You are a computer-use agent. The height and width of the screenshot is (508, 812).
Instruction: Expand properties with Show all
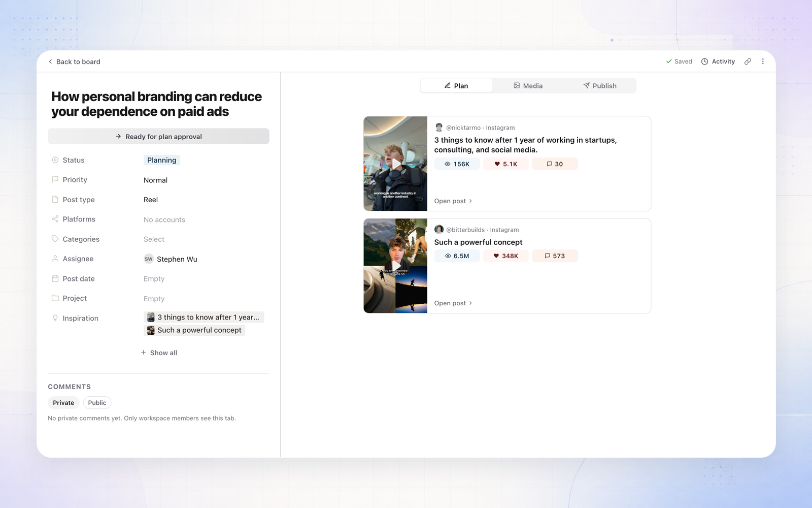point(159,353)
